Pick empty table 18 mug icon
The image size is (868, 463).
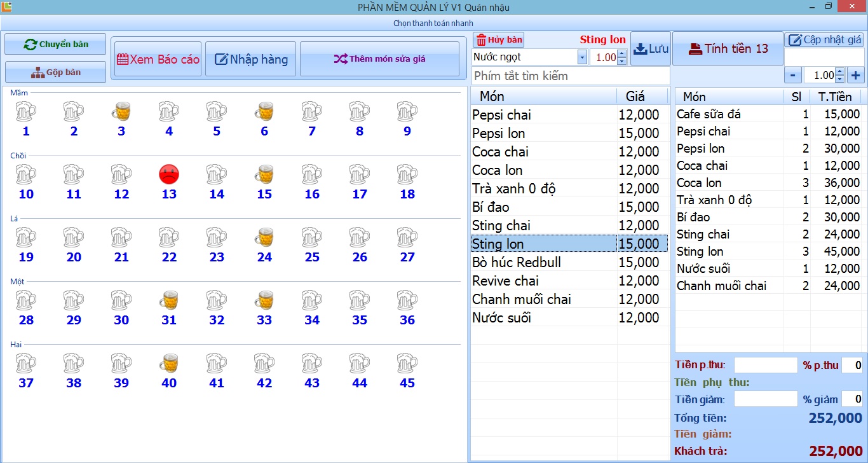click(407, 174)
